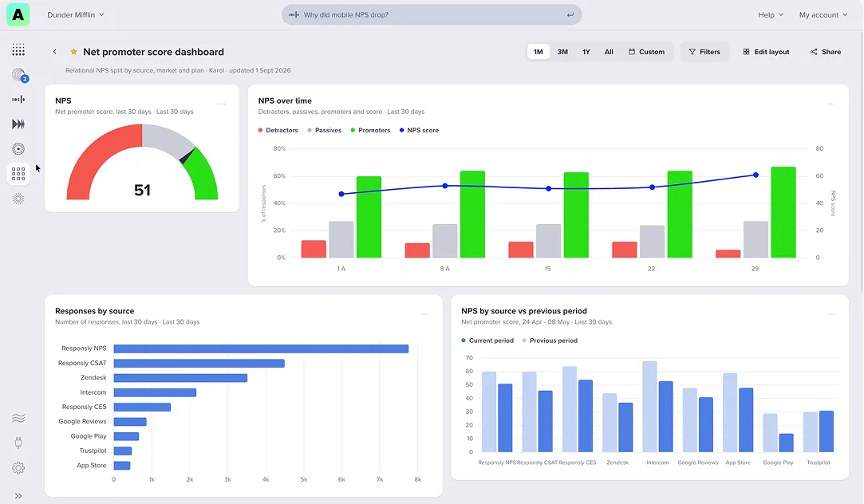Open the dashboards grid icon in sidebar
The image size is (864, 504).
pyautogui.click(x=18, y=174)
